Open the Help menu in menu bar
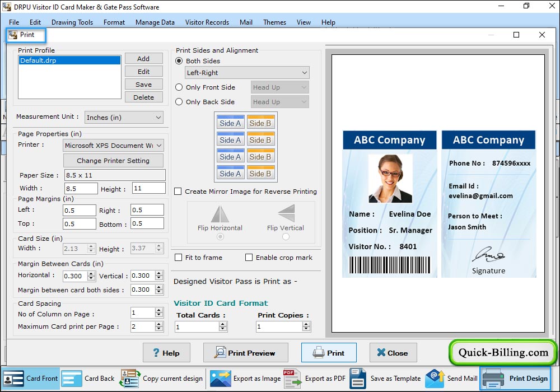 328,22
